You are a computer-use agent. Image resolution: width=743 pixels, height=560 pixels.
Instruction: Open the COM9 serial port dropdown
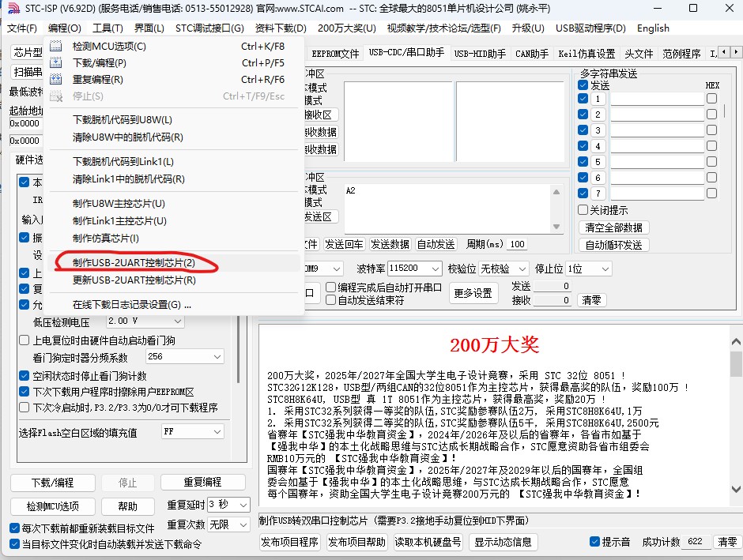(x=322, y=269)
